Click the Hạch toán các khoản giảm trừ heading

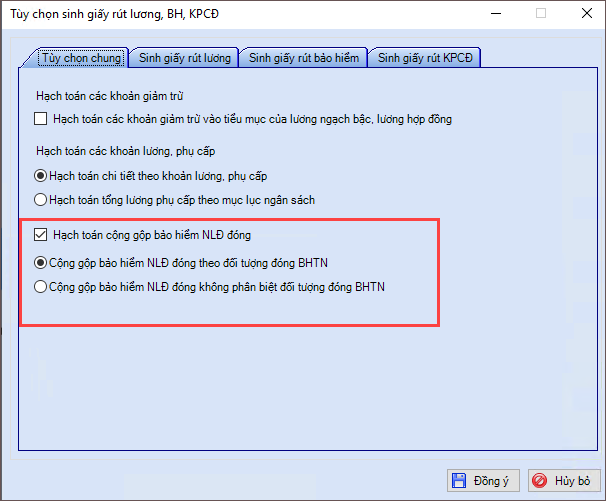[102, 94]
